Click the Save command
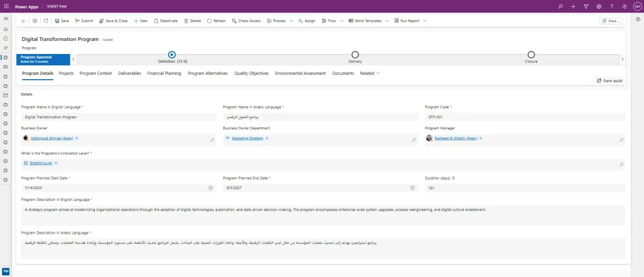644x277 pixels. [62, 21]
